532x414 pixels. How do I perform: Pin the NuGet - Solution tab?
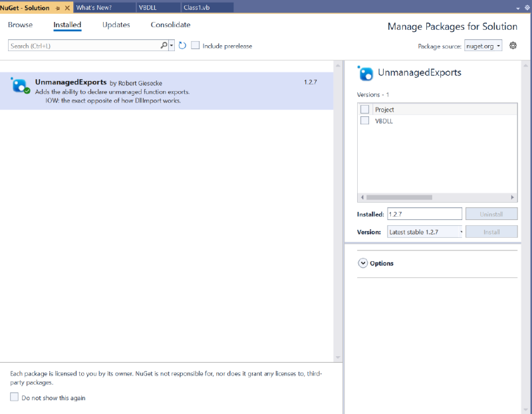[57, 8]
